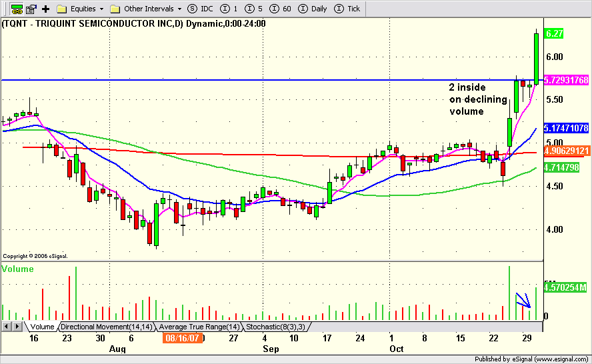
Task: Click the left tab scroll arrow
Action: point(7,326)
